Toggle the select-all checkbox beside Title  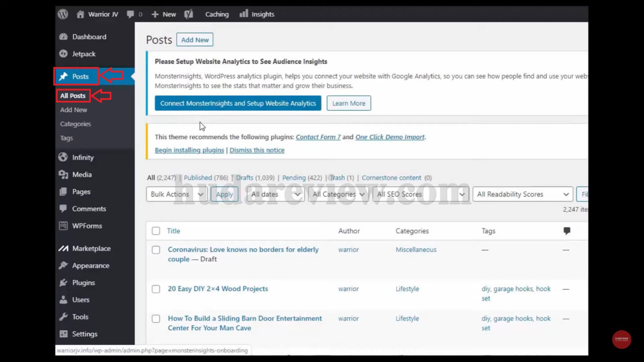click(x=156, y=231)
